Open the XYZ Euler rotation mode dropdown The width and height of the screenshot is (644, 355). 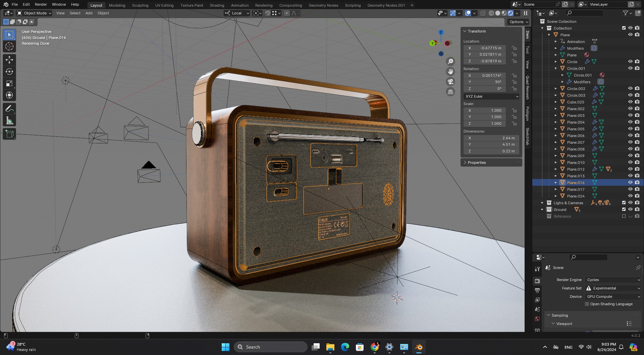click(492, 96)
